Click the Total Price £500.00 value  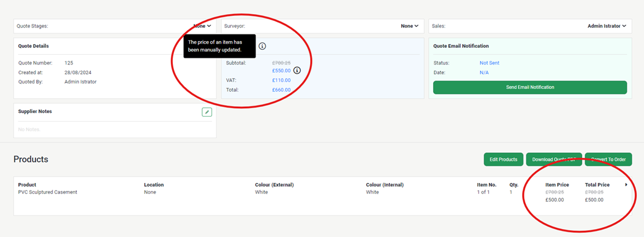tap(594, 200)
